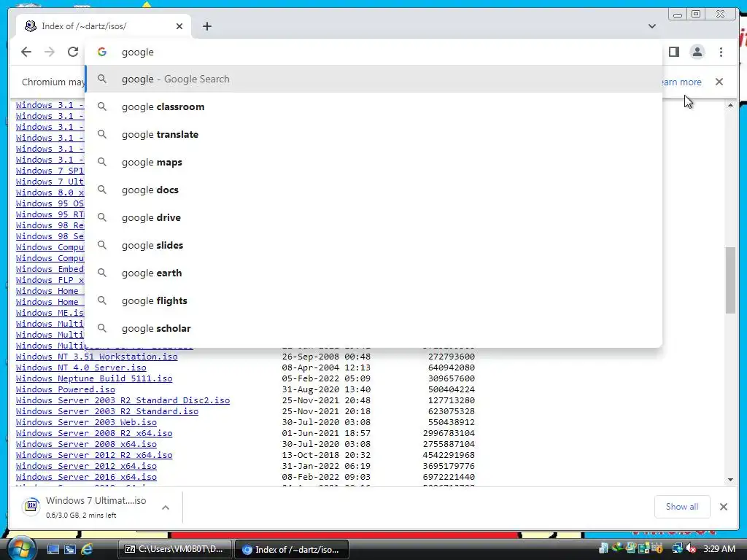Image resolution: width=747 pixels, height=560 pixels.
Task: Click the 3:29 AM system clock
Action: [x=719, y=549]
